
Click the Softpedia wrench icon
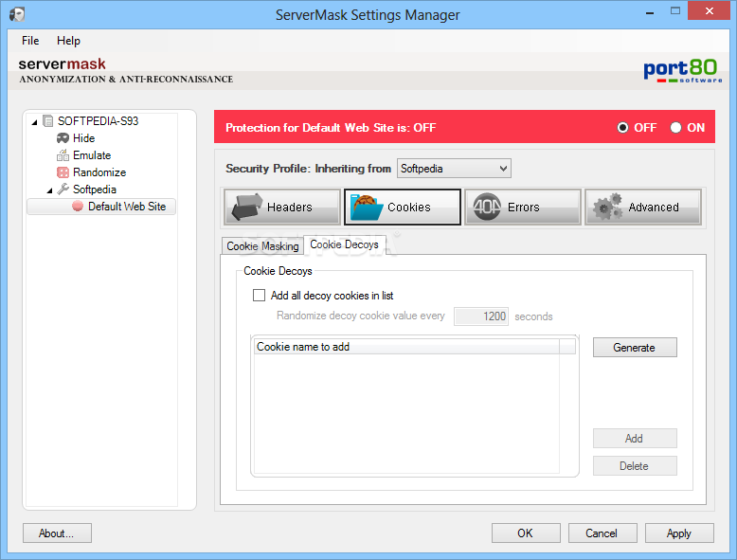pyautogui.click(x=63, y=189)
